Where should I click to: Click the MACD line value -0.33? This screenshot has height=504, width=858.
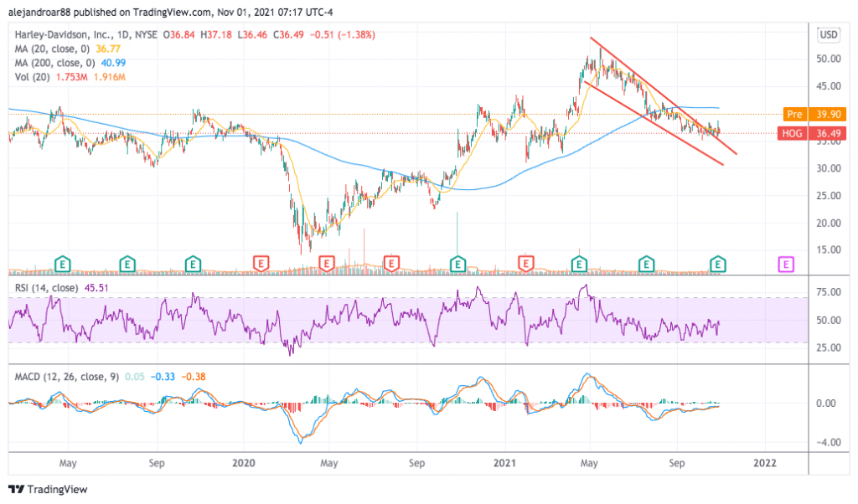click(x=163, y=377)
